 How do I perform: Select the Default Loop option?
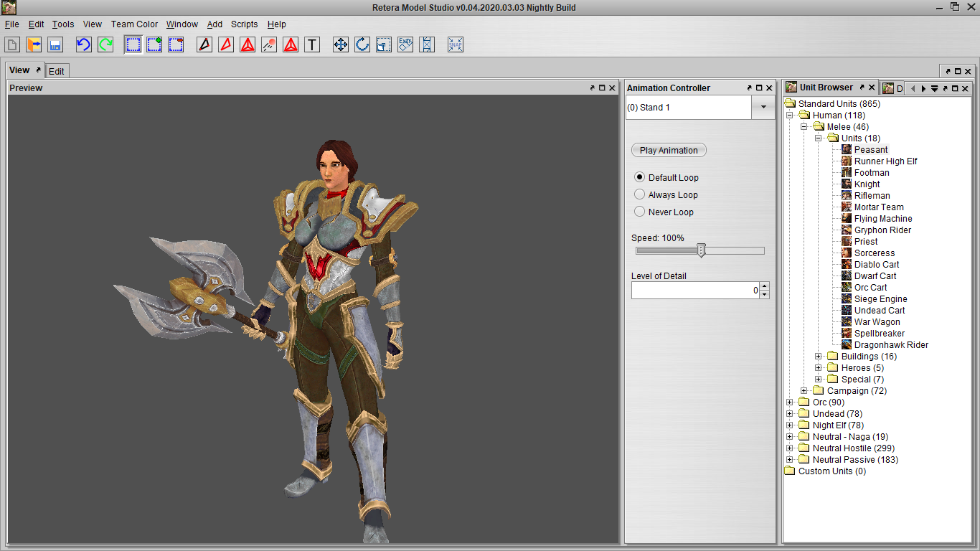pyautogui.click(x=639, y=177)
